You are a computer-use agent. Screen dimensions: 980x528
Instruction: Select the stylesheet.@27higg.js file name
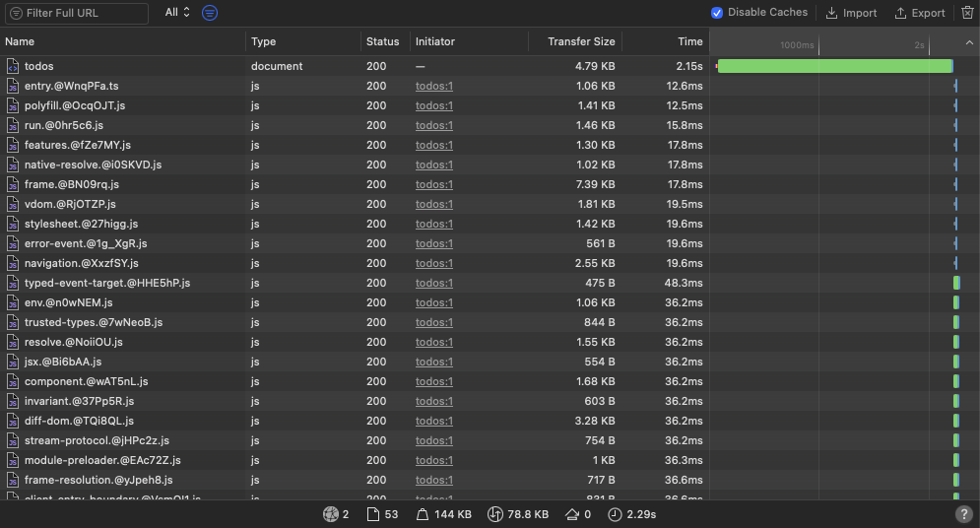click(81, 224)
